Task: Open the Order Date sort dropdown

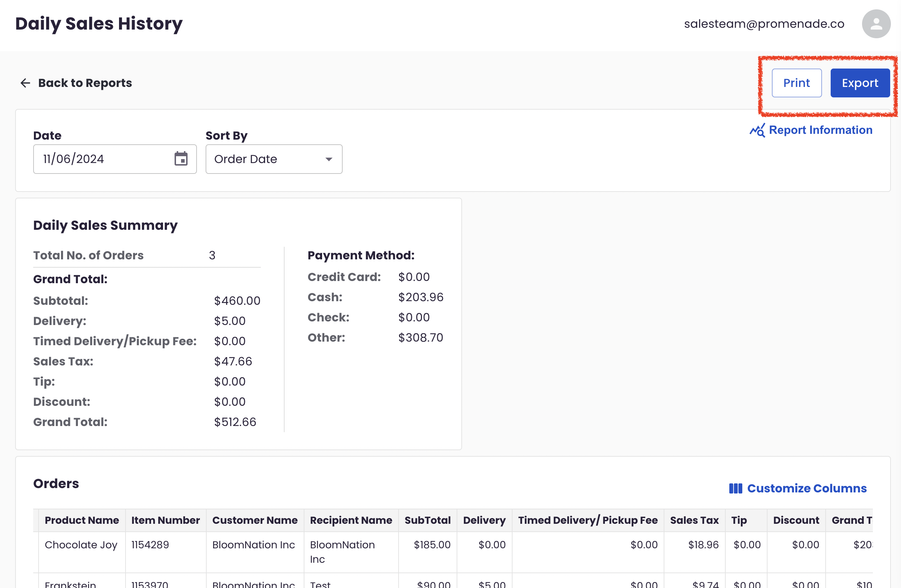Action: coord(274,159)
